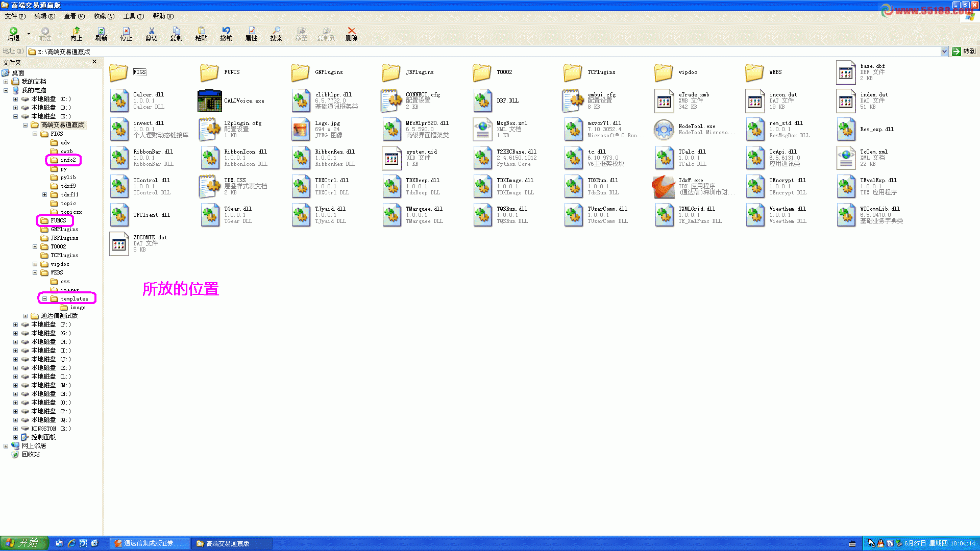The height and width of the screenshot is (551, 980).
Task: Click the address bar path field
Action: (x=484, y=52)
